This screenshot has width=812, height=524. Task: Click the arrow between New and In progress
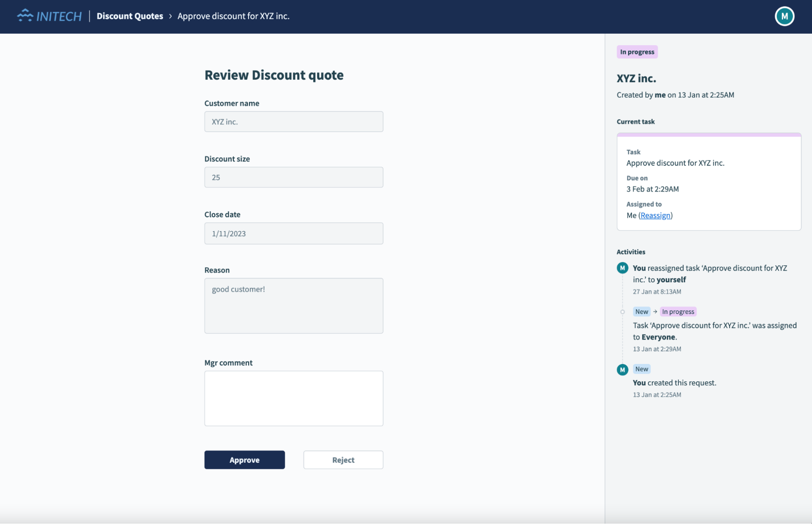[x=655, y=312]
